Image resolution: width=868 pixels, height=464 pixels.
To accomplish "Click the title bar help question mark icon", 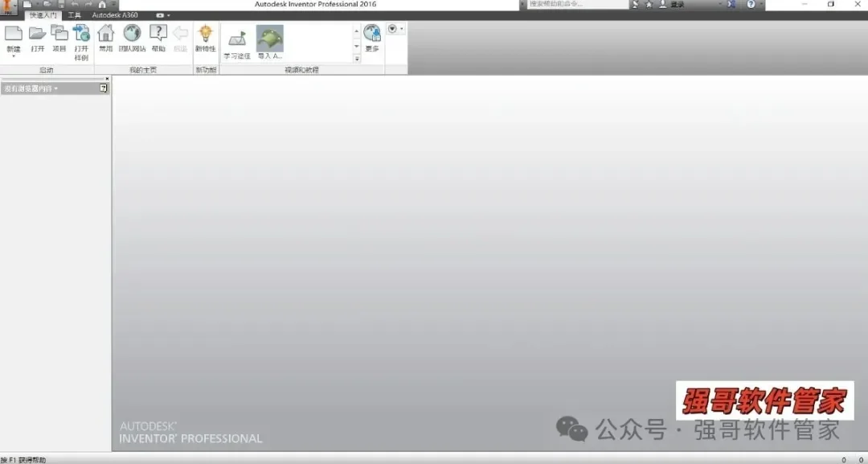I will (751, 5).
